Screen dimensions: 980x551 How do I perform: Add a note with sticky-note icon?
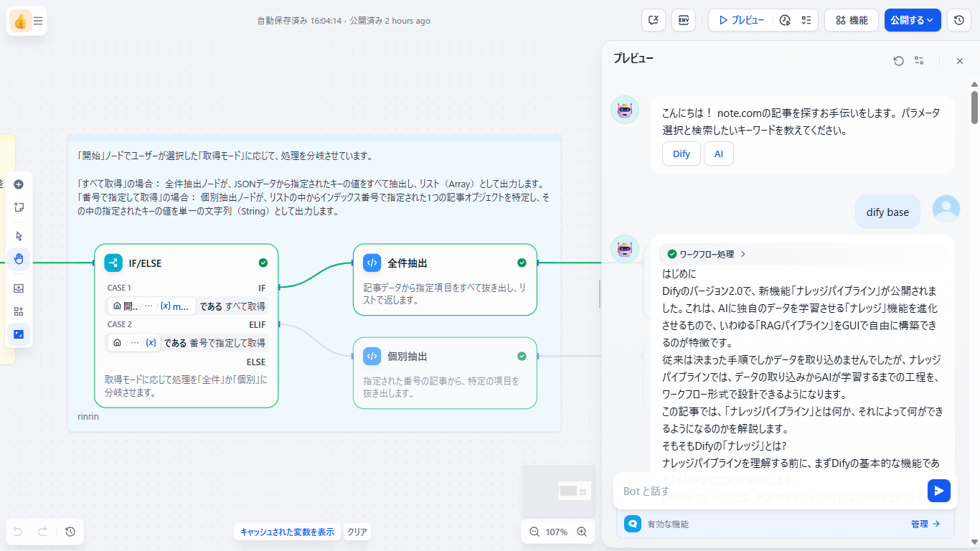coord(19,207)
